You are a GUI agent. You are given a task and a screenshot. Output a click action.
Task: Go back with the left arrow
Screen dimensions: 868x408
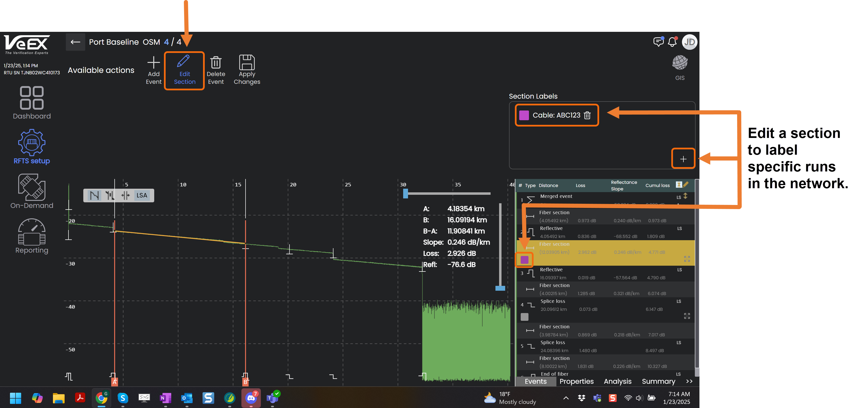click(x=75, y=42)
